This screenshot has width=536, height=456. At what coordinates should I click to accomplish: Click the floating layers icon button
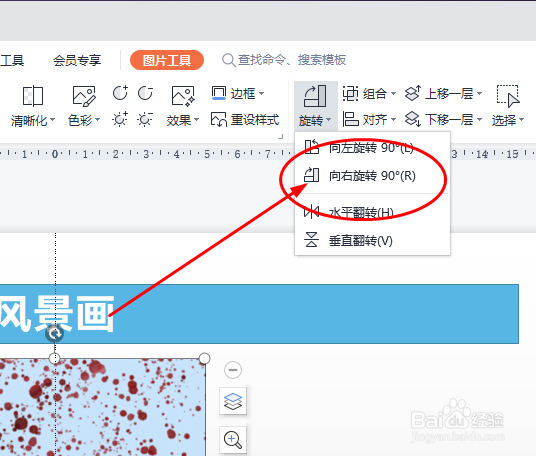[x=233, y=401]
